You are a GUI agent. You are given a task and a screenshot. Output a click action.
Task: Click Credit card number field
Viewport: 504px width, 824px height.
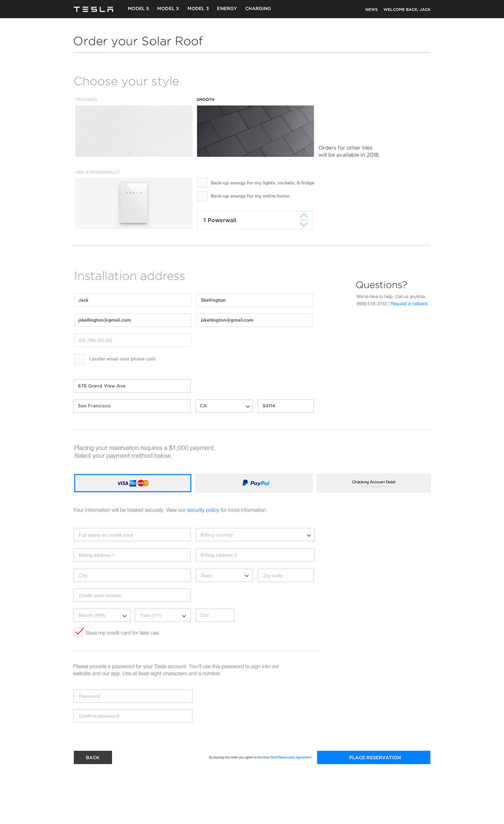click(132, 595)
